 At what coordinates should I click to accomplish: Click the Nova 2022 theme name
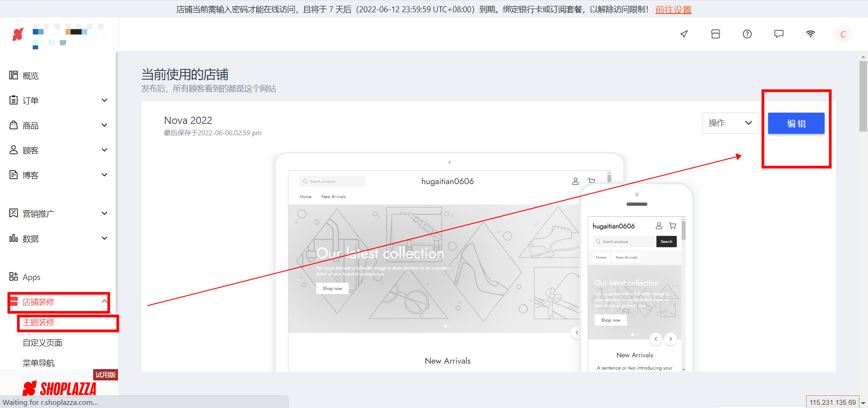click(188, 120)
